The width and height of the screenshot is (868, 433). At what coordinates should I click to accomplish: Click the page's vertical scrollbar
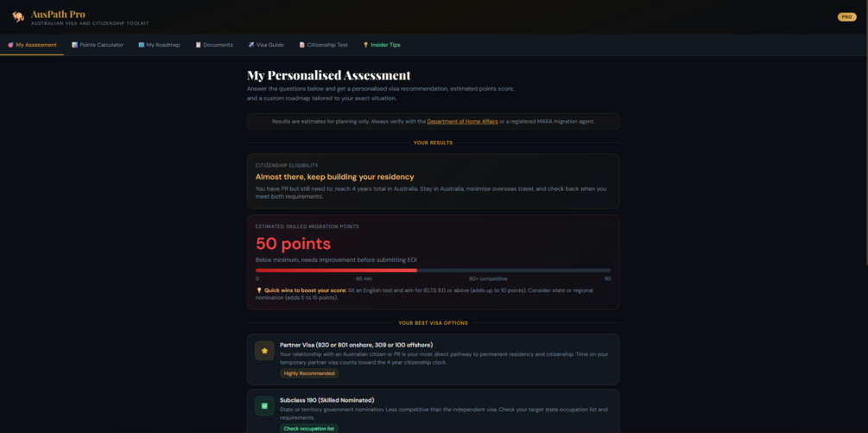click(x=865, y=216)
